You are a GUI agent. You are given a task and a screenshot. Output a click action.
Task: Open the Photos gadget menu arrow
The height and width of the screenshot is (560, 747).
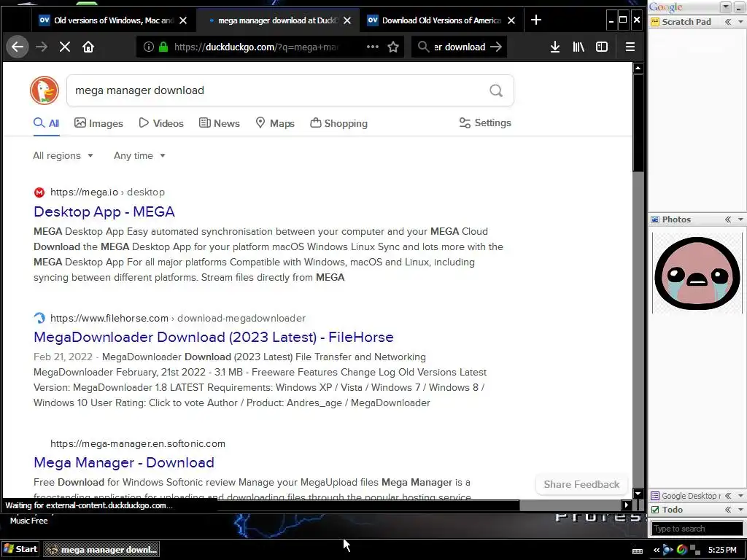point(741,219)
